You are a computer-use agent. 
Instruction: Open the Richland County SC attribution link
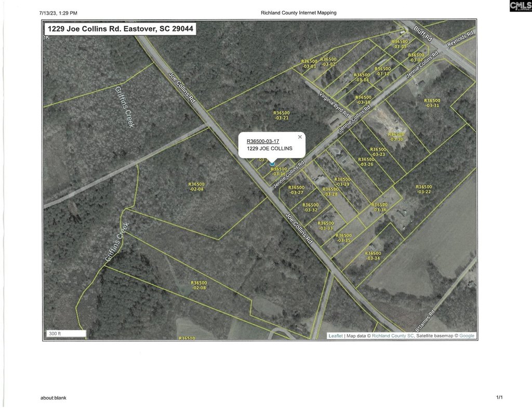click(393, 336)
